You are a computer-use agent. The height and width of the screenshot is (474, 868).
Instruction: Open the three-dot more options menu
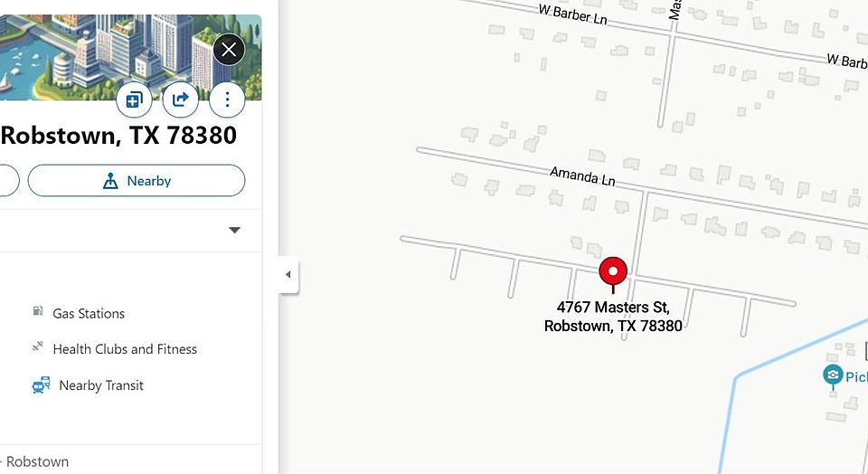point(227,100)
